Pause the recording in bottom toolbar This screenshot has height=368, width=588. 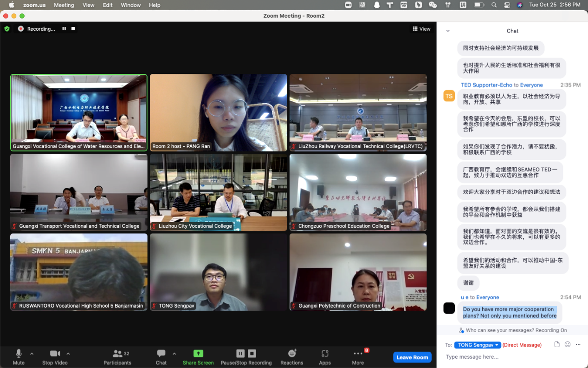(240, 354)
